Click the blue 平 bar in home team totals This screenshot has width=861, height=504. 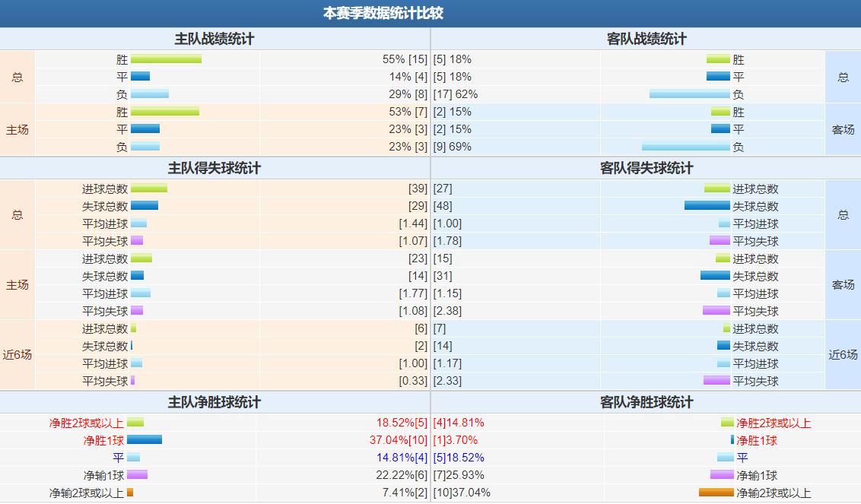point(139,76)
